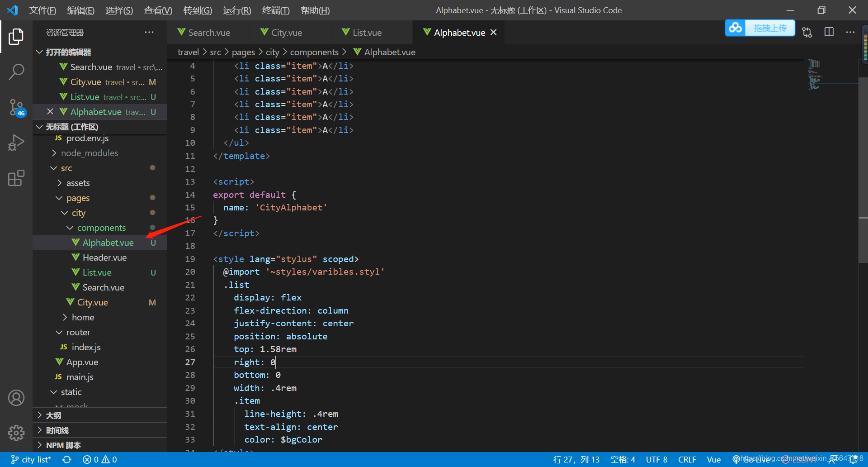
Task: Open the 转到(G) menu
Action: point(198,10)
